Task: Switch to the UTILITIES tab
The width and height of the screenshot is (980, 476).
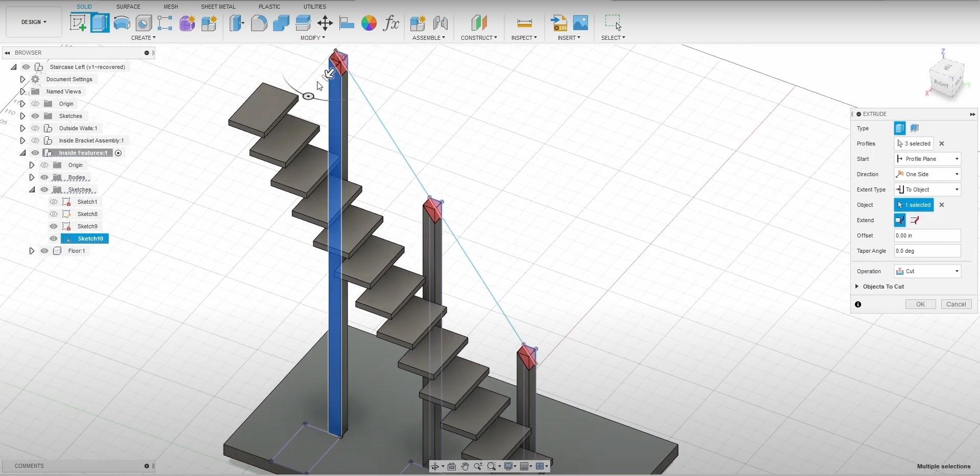Action: tap(314, 7)
